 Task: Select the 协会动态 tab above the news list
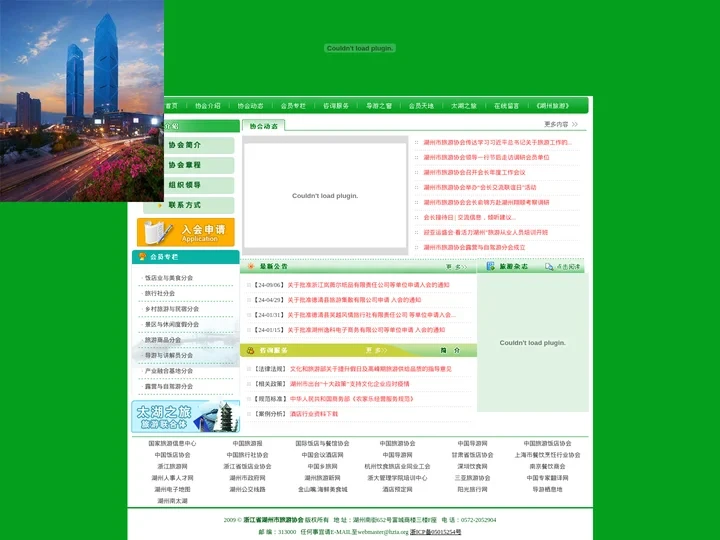click(x=264, y=126)
